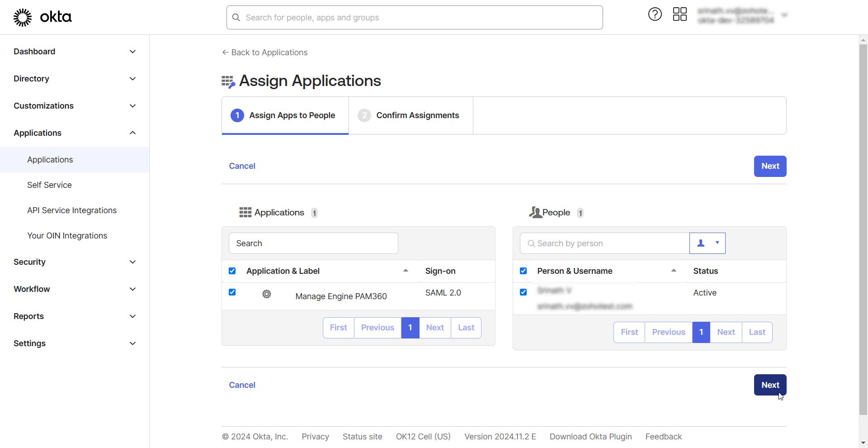
Task: Click the People panel icon
Action: pyautogui.click(x=536, y=212)
